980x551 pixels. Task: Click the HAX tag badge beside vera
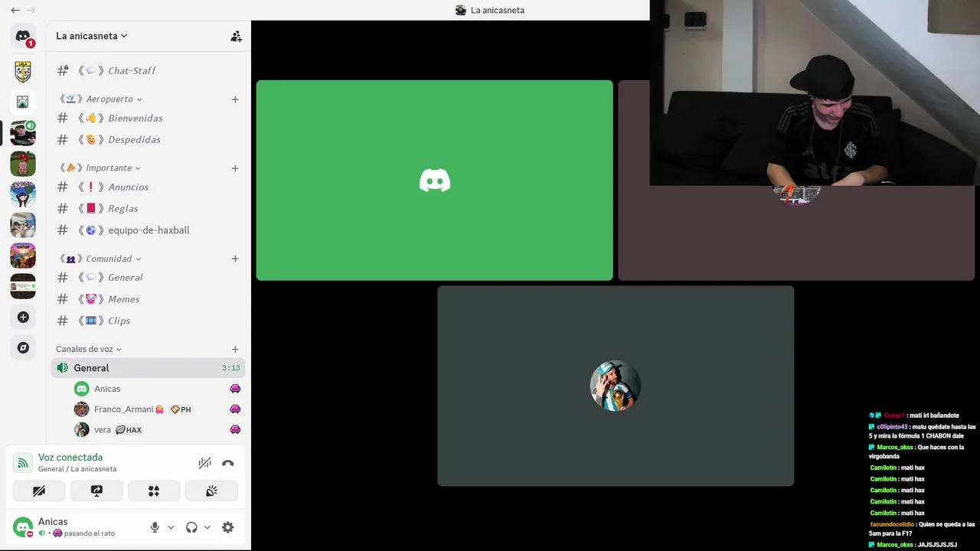(x=129, y=430)
